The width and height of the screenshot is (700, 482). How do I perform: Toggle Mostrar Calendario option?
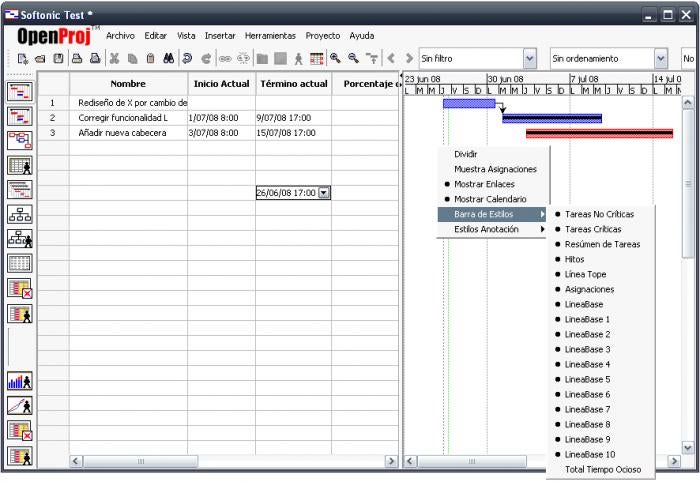(x=490, y=199)
